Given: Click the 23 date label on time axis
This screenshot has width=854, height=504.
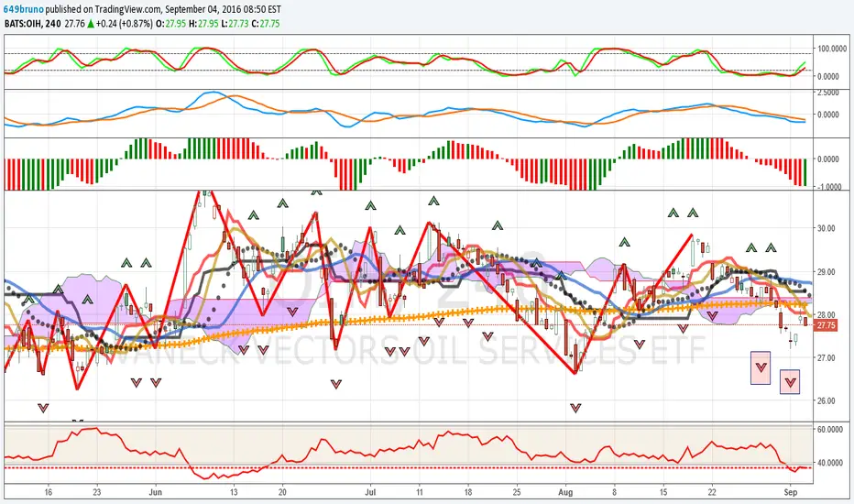Looking at the screenshot, I should pos(97,492).
